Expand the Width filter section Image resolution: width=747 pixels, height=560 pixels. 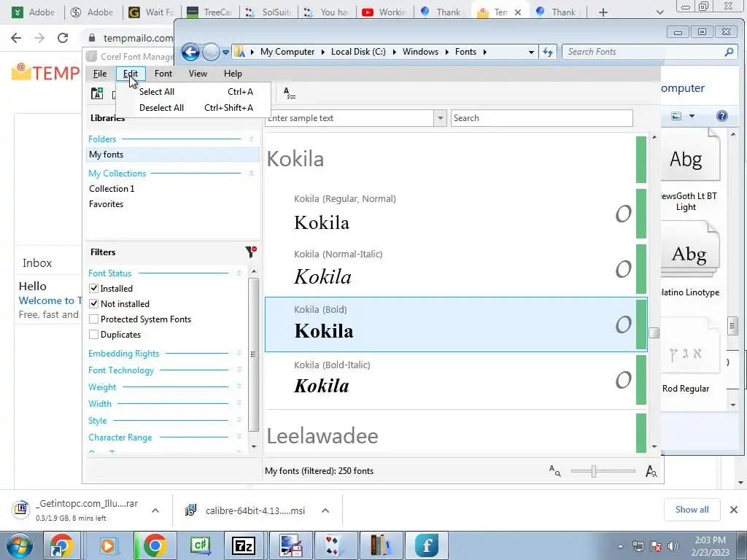[x=239, y=404]
